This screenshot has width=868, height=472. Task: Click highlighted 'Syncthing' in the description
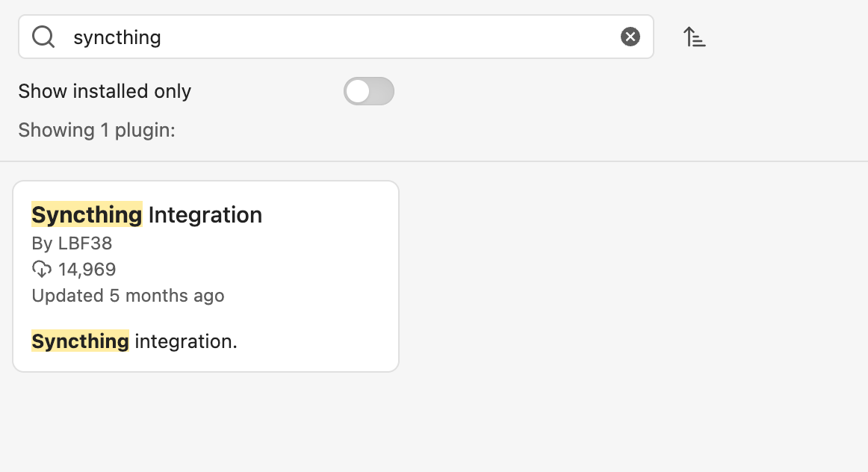[x=81, y=341]
